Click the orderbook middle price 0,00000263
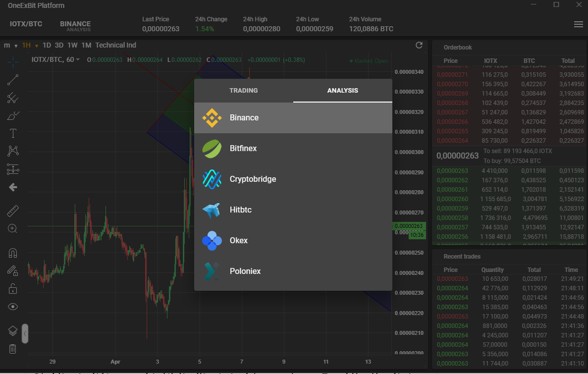The height and width of the screenshot is (374, 588). point(458,156)
